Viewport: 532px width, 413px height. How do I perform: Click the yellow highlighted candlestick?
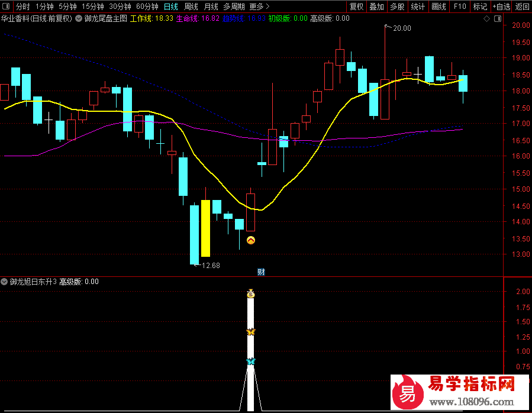tap(205, 228)
